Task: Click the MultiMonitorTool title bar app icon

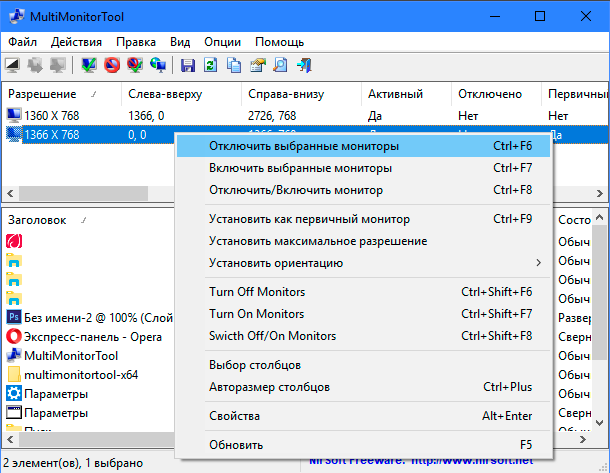Action: [x=17, y=16]
